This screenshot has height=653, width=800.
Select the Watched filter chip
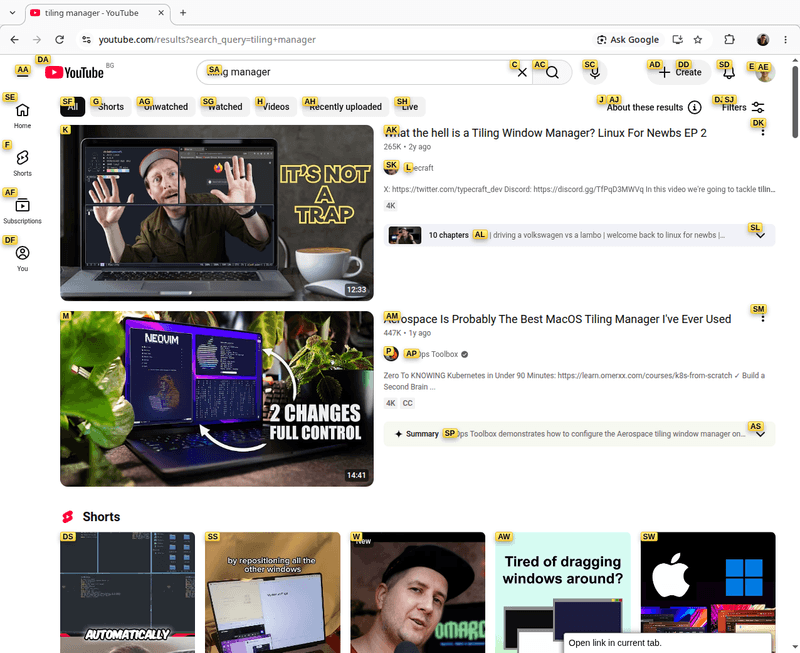[x=225, y=107]
